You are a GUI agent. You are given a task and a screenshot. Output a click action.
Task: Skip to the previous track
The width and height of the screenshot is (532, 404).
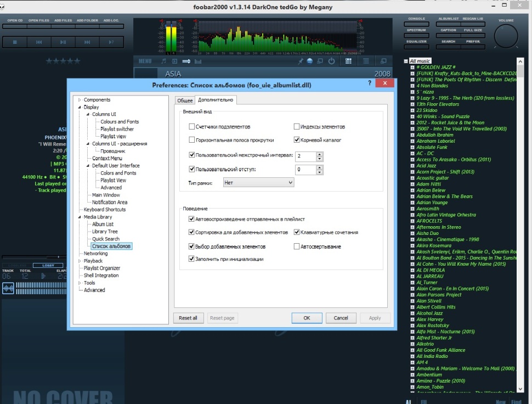(x=39, y=42)
